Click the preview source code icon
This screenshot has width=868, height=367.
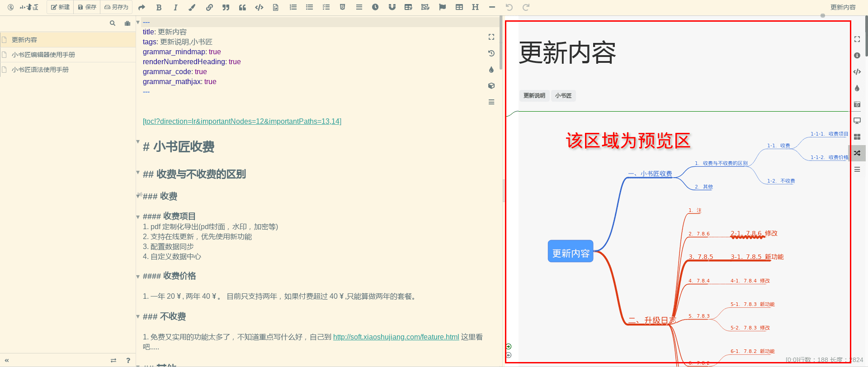coord(857,72)
